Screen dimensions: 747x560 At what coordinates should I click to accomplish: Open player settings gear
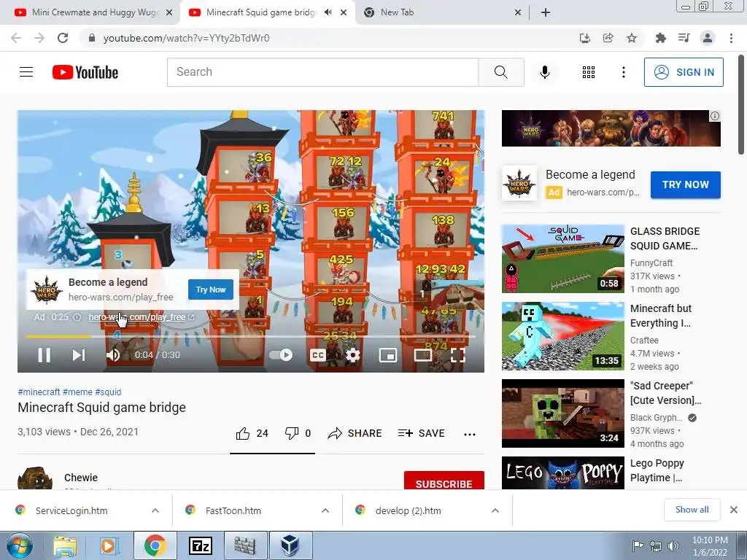[x=352, y=355]
